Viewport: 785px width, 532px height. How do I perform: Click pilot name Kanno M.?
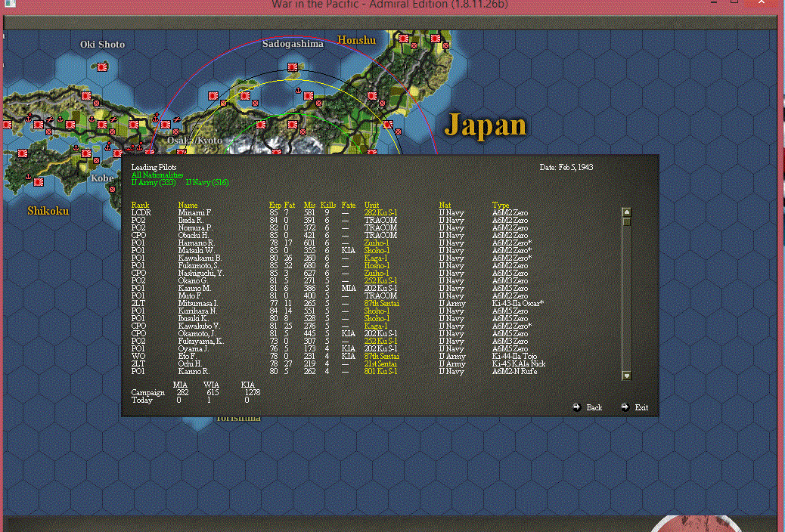[x=195, y=288]
